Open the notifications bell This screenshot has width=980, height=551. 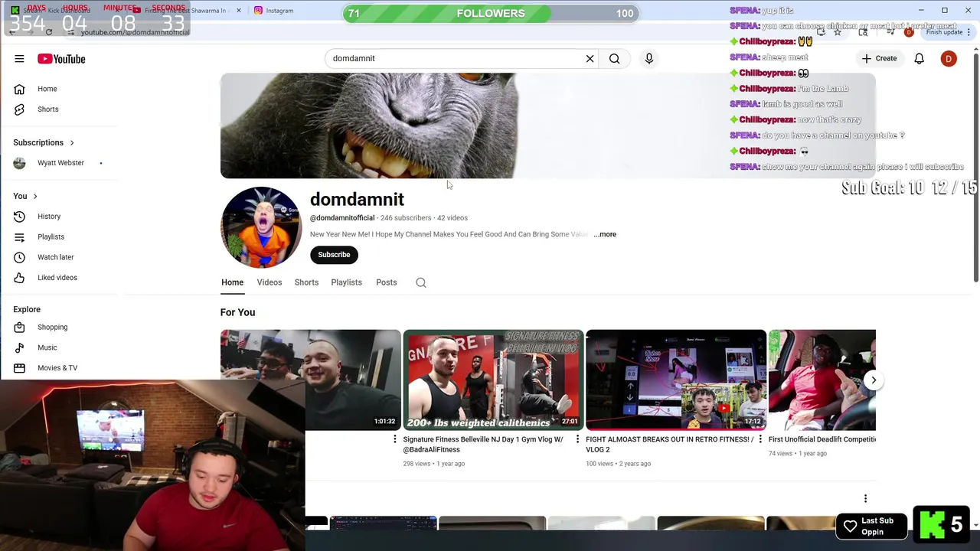click(x=919, y=58)
